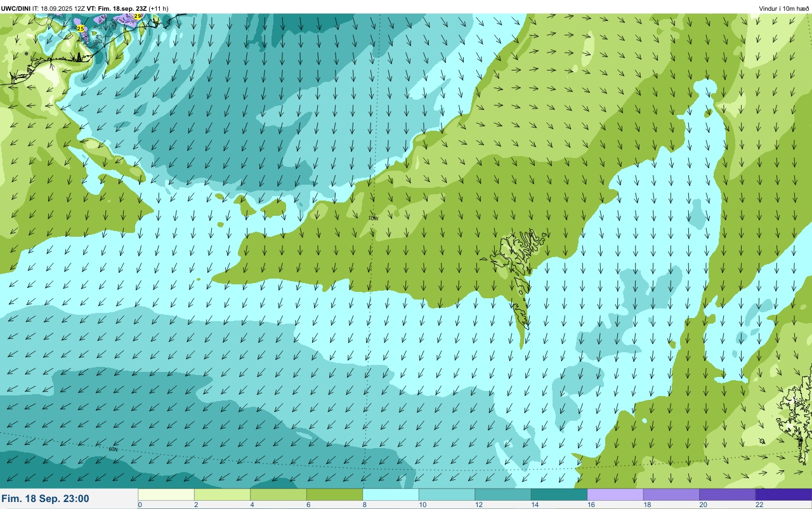
Task: Click the 6–8 olive green legend swatch
Action: point(334,494)
